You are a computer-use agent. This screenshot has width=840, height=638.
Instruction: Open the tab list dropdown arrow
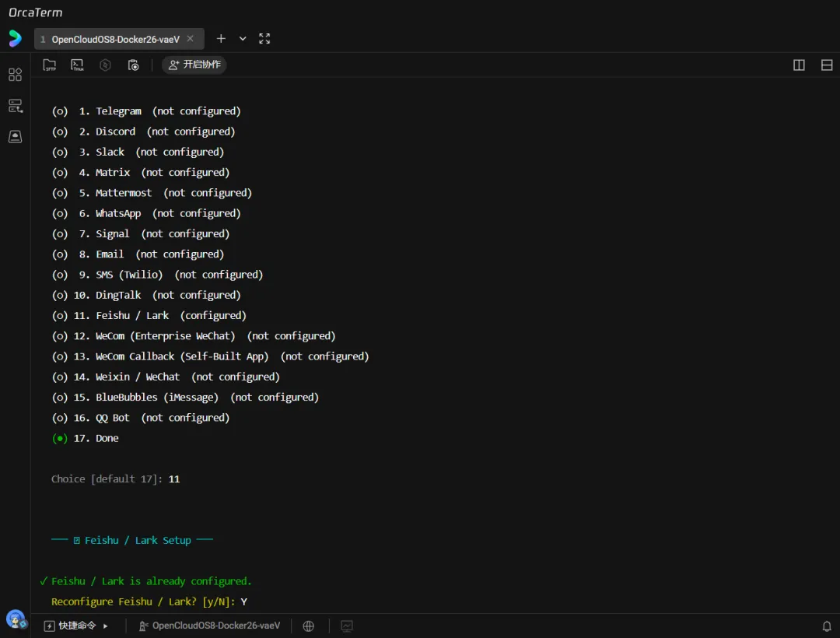[243, 39]
